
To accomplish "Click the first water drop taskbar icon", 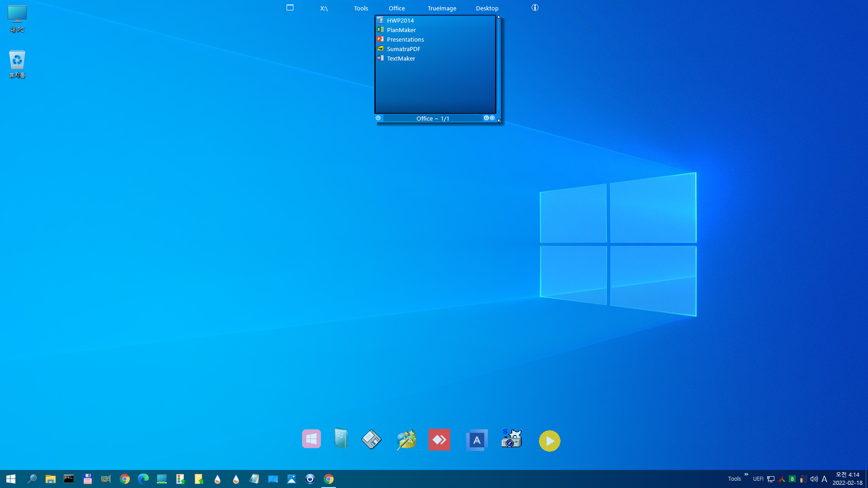I will coord(217,479).
